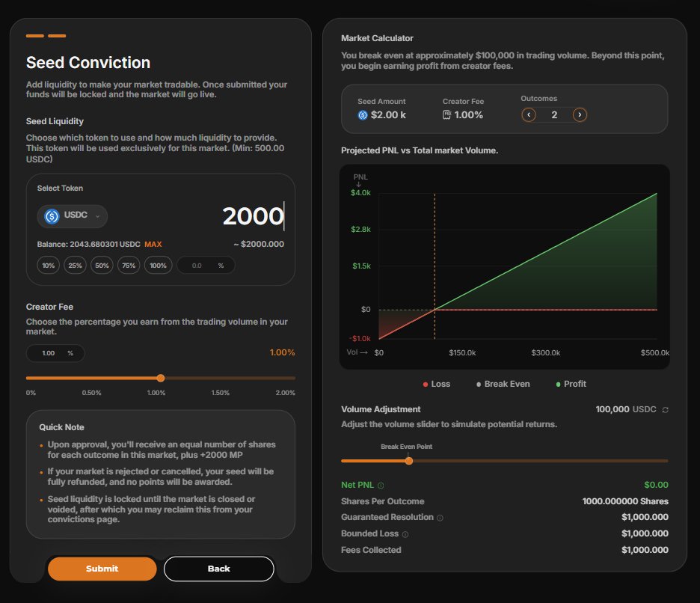Image resolution: width=700 pixels, height=603 pixels.
Task: Reset volume with refresh icon beside USDC
Action: pos(665,409)
